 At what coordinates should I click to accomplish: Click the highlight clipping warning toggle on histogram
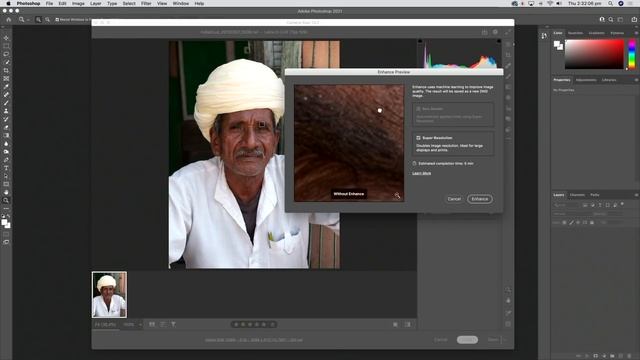coord(499,41)
